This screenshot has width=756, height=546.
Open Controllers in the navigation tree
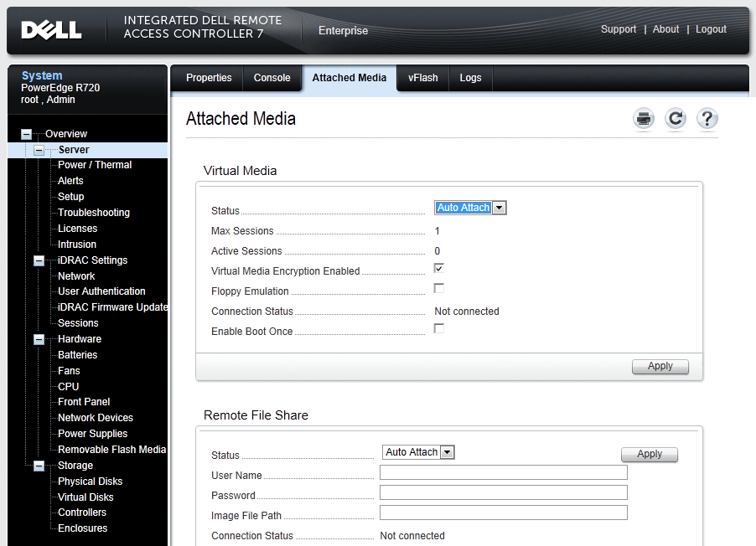click(82, 513)
